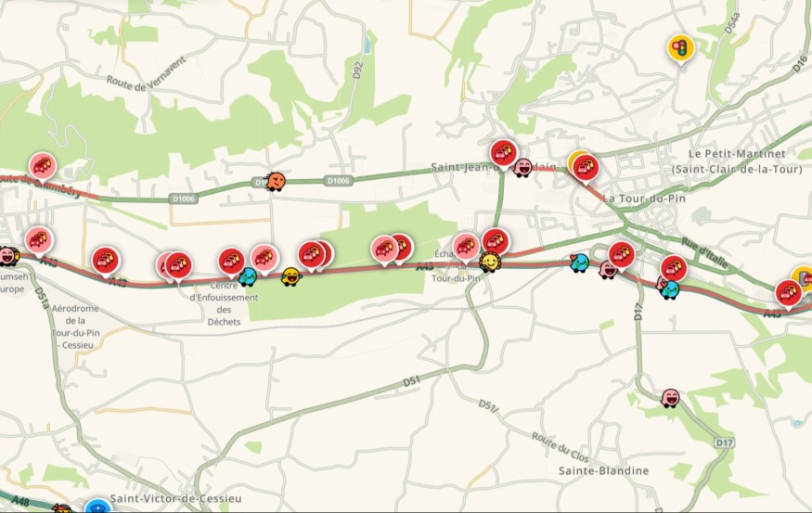Viewport: 812px width, 513px height.
Task: Click the pink Wazer beside Saint-Jean-de-Soudain label
Action: [522, 168]
